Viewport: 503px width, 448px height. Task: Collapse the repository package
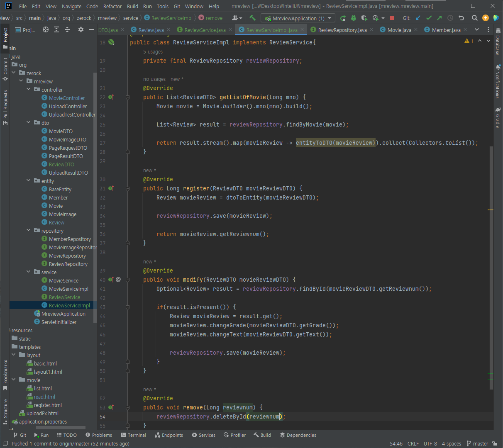pos(29,231)
